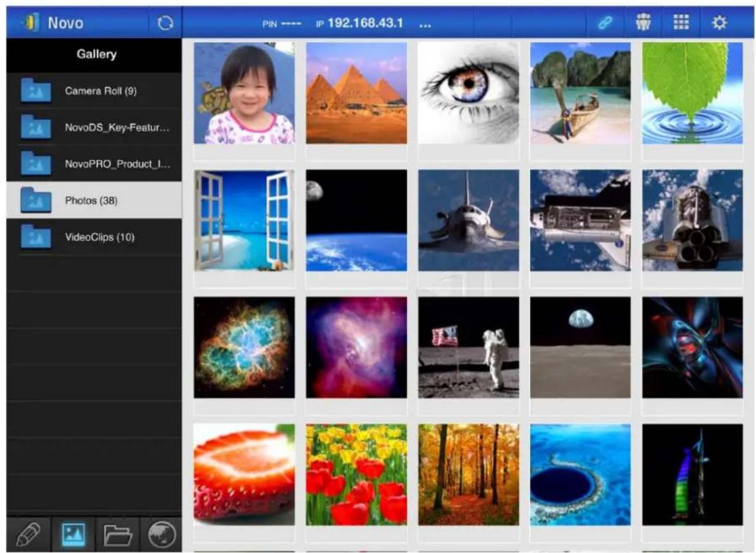Screen dimensions: 756x553
Task: Click the link connection icon
Action: pos(605,23)
